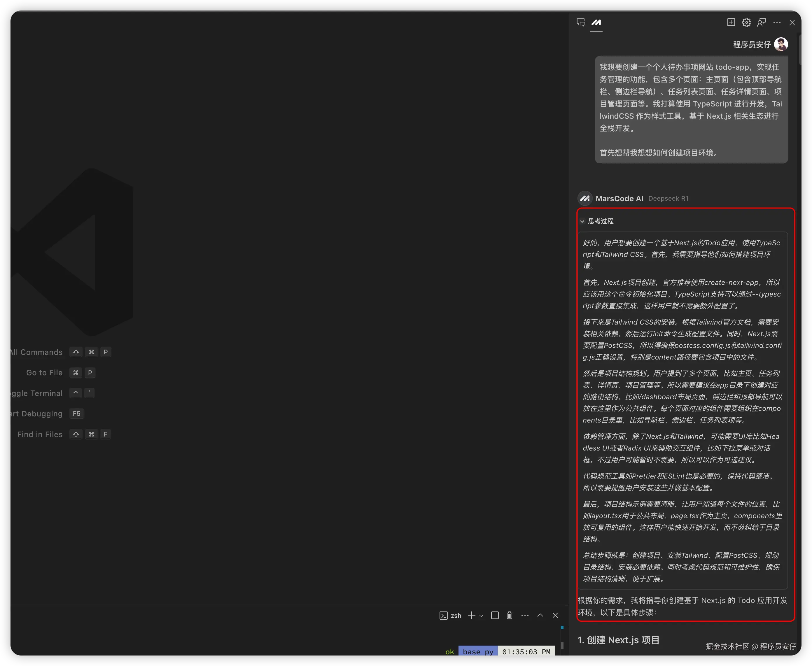This screenshot has height=666, width=812.
Task: Open the terminal launch profile dropdown
Action: pos(481,615)
